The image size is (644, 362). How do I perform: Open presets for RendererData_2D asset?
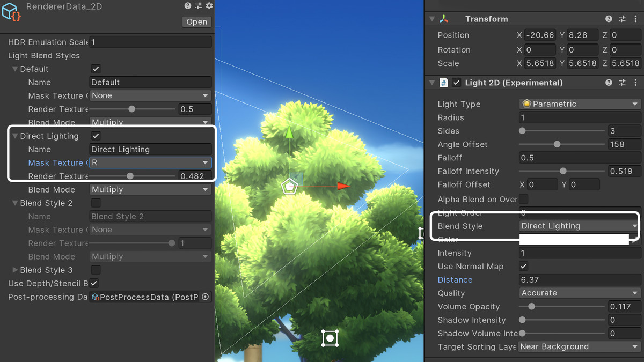pos(199,6)
